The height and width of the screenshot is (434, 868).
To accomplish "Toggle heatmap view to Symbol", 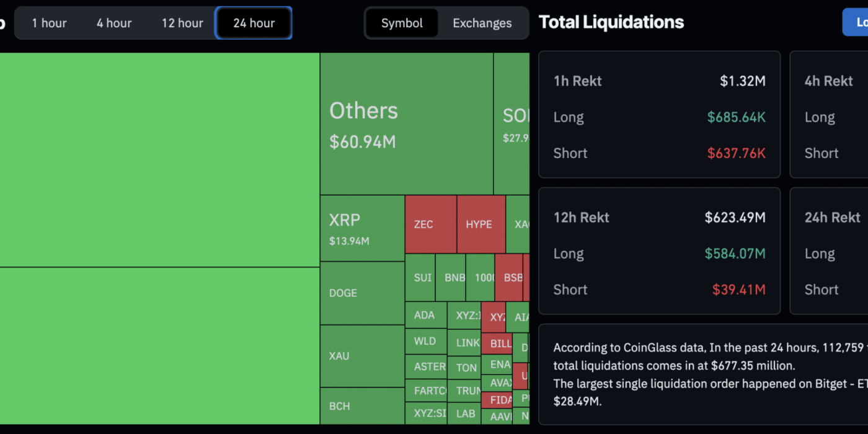I will [402, 23].
